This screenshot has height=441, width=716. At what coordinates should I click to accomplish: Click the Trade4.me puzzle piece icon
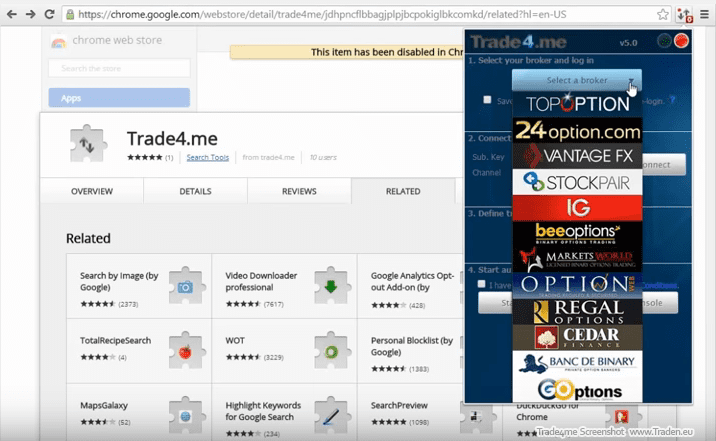88,144
